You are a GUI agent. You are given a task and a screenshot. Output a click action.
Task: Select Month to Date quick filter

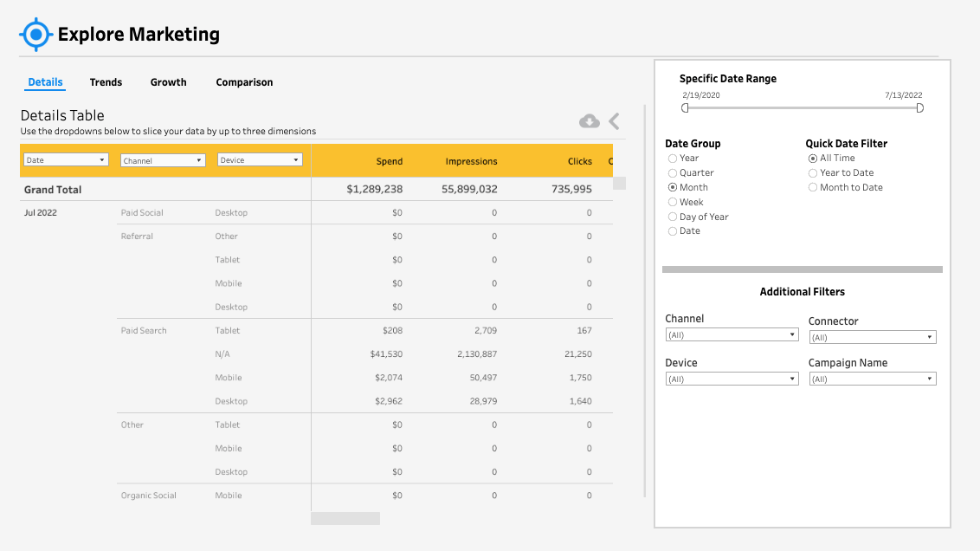coord(813,187)
